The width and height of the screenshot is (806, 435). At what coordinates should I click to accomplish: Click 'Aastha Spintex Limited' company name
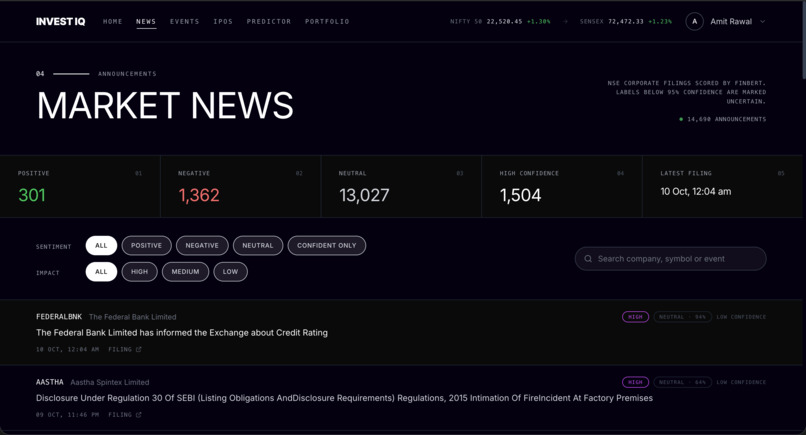pos(110,382)
